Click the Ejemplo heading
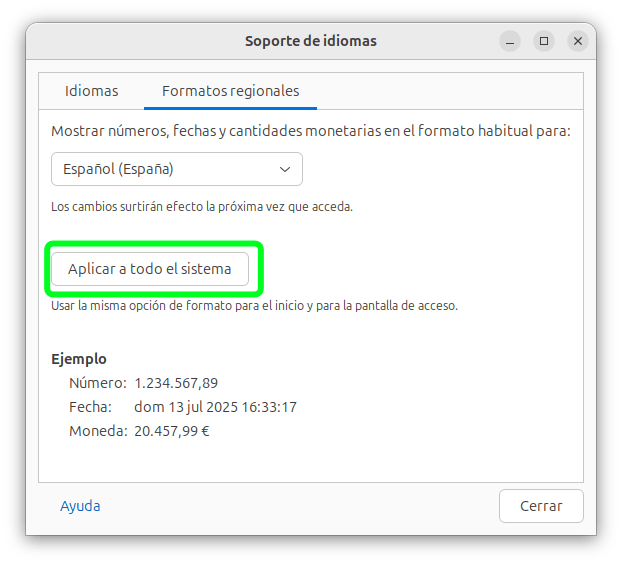This screenshot has height=564, width=622. (79, 359)
